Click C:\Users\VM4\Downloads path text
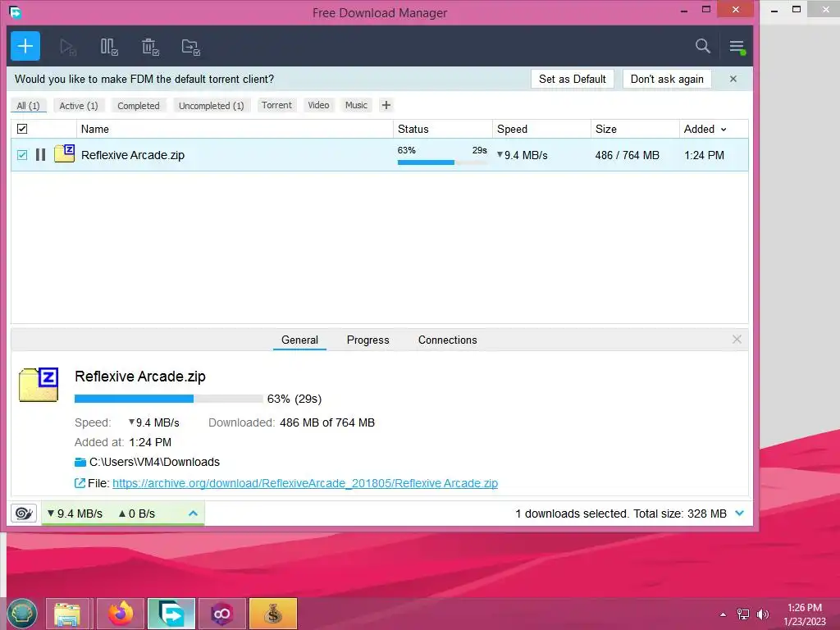Image resolution: width=840 pixels, height=630 pixels. (x=154, y=462)
